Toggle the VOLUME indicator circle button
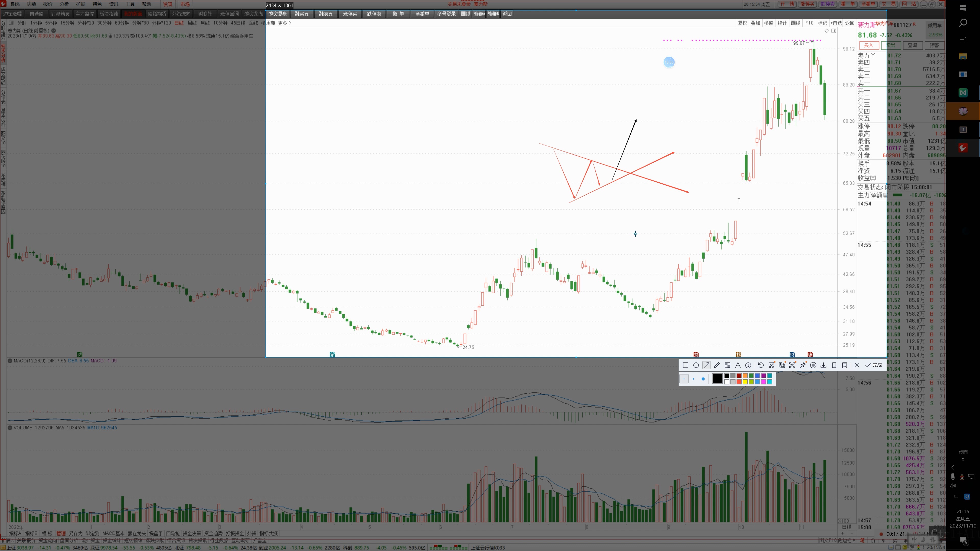This screenshot has width=980, height=551. pyautogui.click(x=10, y=428)
